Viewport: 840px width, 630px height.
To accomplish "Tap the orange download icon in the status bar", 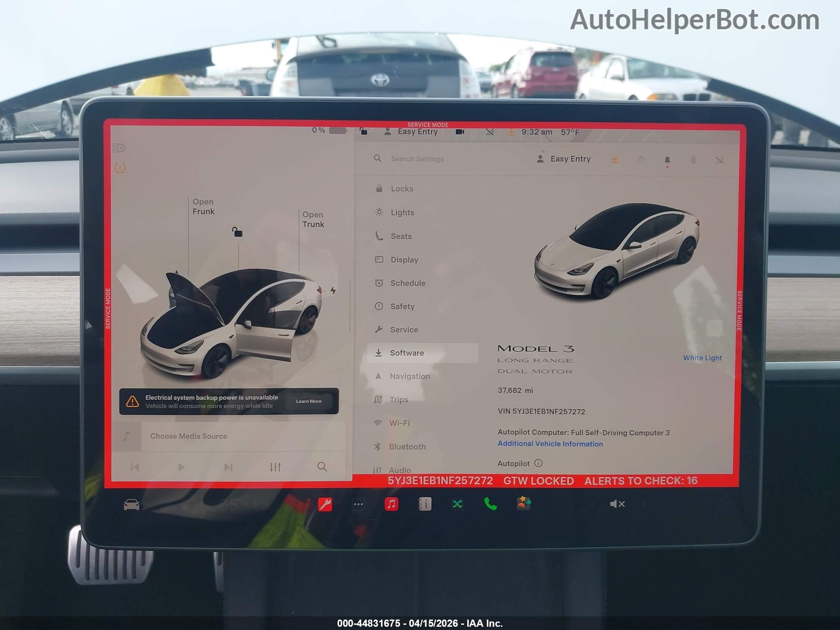I will (x=512, y=132).
